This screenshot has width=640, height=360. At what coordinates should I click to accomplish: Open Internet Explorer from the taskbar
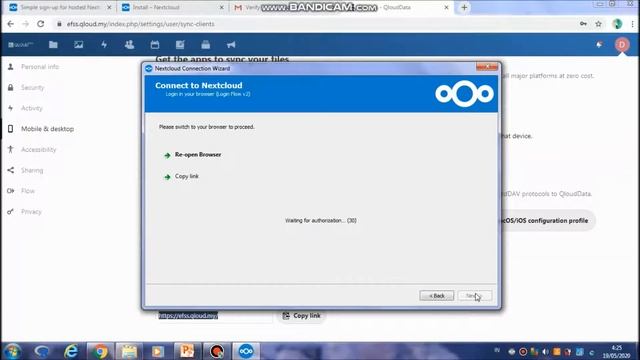[71, 351]
